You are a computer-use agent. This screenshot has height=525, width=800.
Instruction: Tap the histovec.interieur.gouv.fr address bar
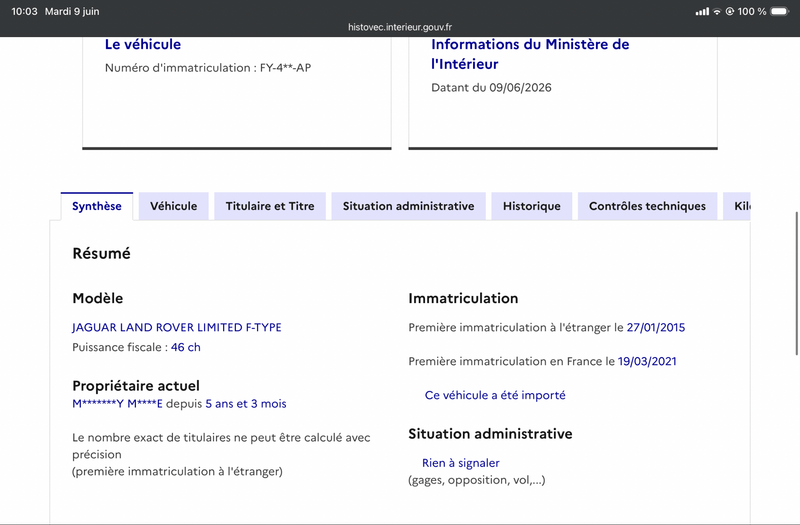click(400, 27)
